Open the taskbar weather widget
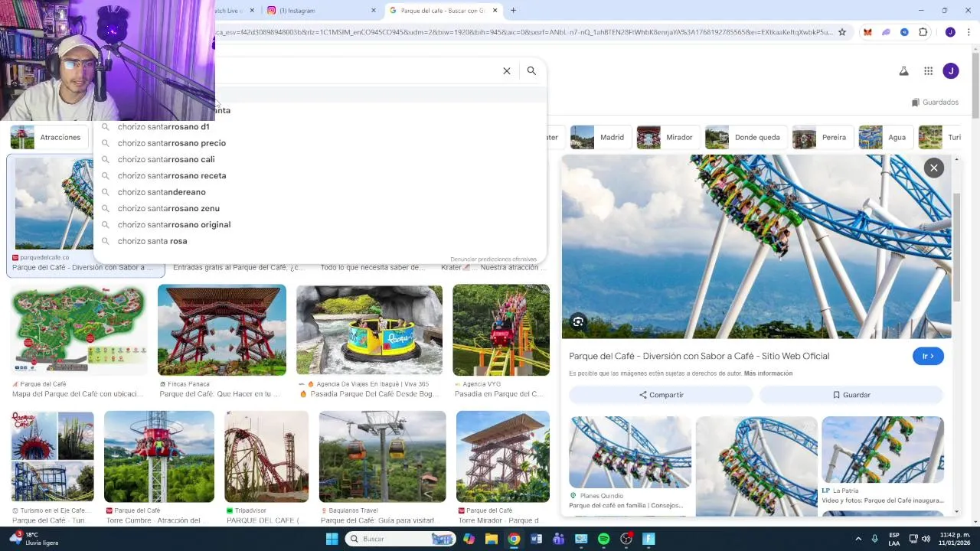Screen dimensions: 980x551 pyautogui.click(x=33, y=539)
